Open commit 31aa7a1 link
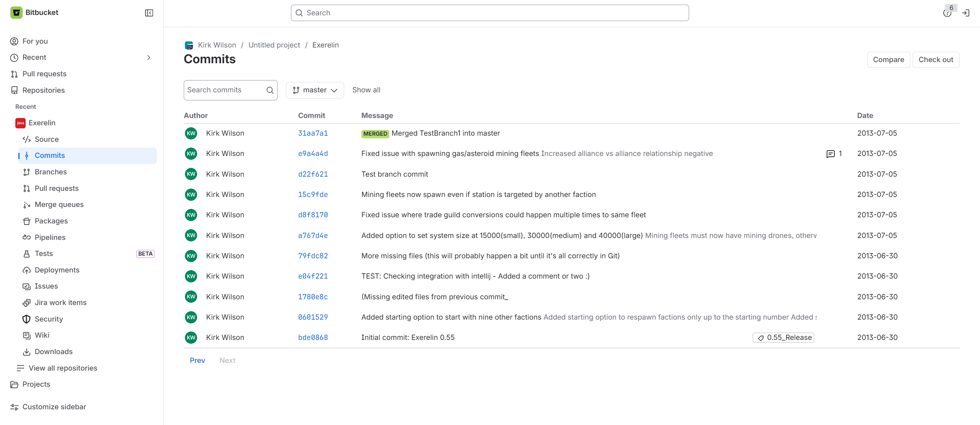The width and height of the screenshot is (980, 425). point(313,133)
